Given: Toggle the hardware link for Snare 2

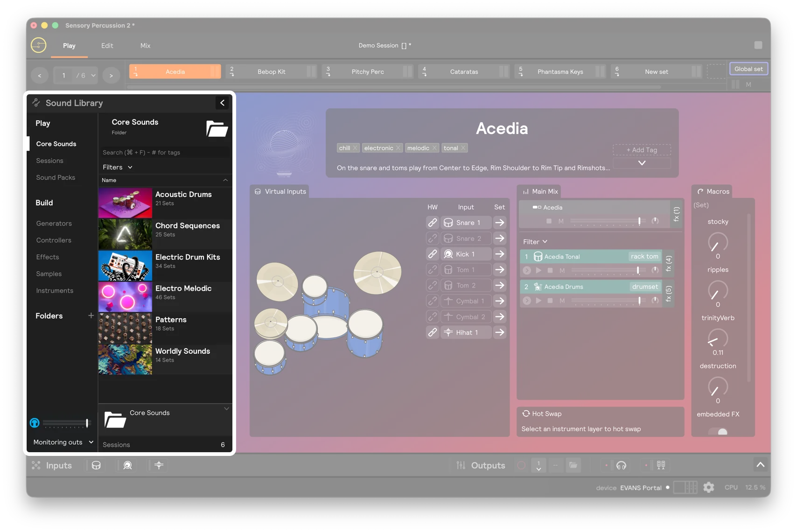Looking at the screenshot, I should tap(432, 238).
